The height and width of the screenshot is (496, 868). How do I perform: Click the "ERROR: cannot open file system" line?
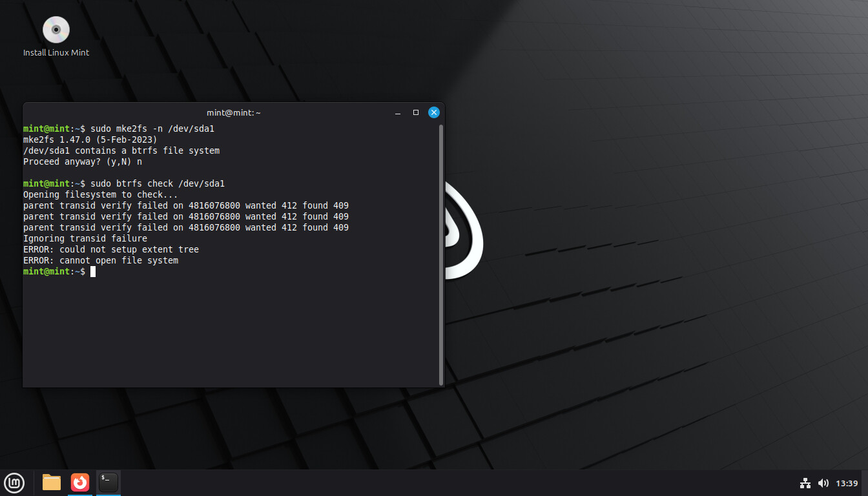click(101, 261)
